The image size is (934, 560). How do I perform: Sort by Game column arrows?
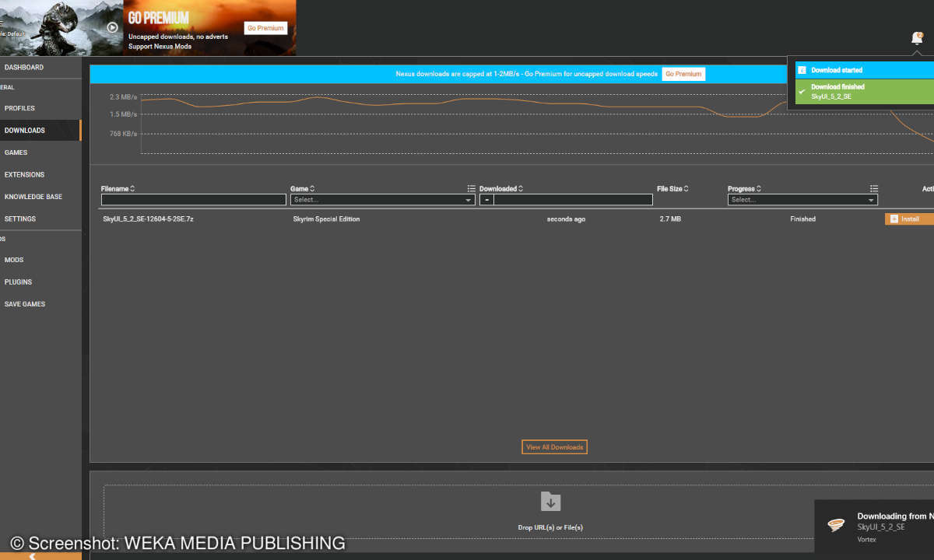point(313,188)
